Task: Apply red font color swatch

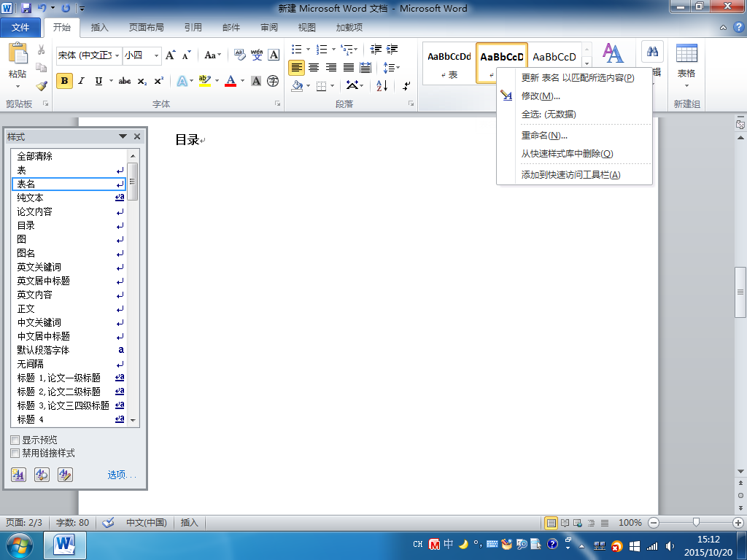Action: pos(231,81)
